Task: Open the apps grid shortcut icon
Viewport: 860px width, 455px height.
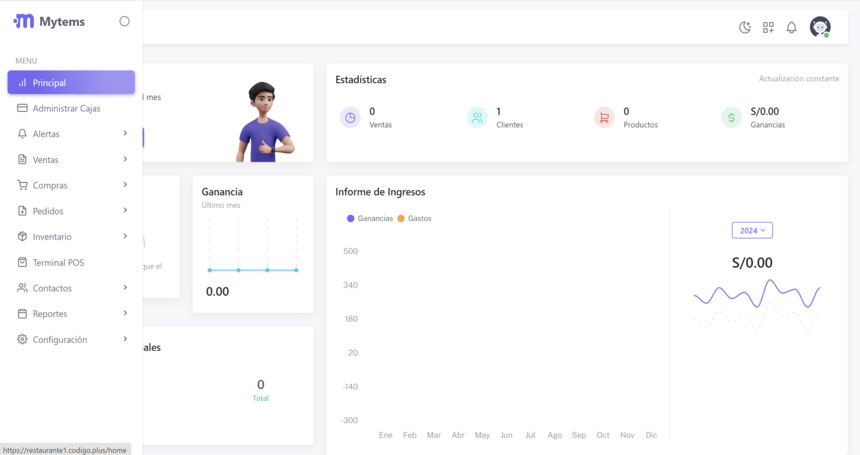Action: coord(768,27)
